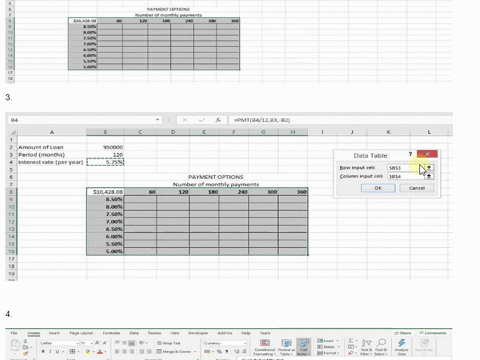Click the red Font Color swatch
This screenshot has width=480, height=360.
[100, 351]
